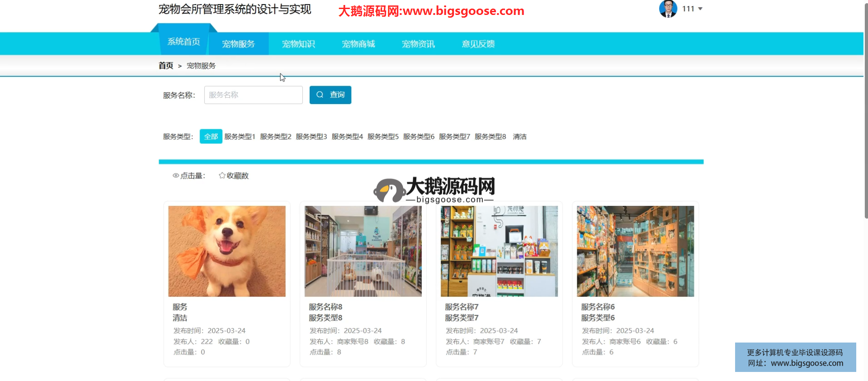Click the user avatar picture
Screen dimensions: 868x381
point(668,9)
